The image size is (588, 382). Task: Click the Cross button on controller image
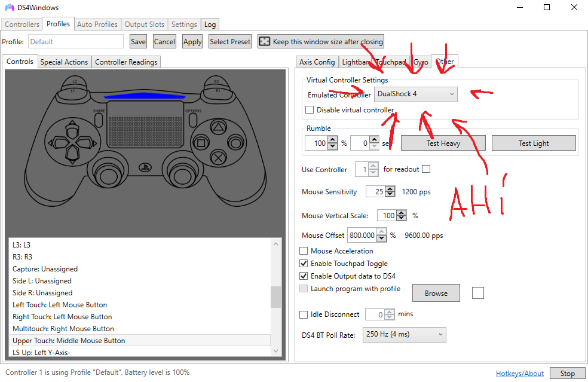[218, 158]
